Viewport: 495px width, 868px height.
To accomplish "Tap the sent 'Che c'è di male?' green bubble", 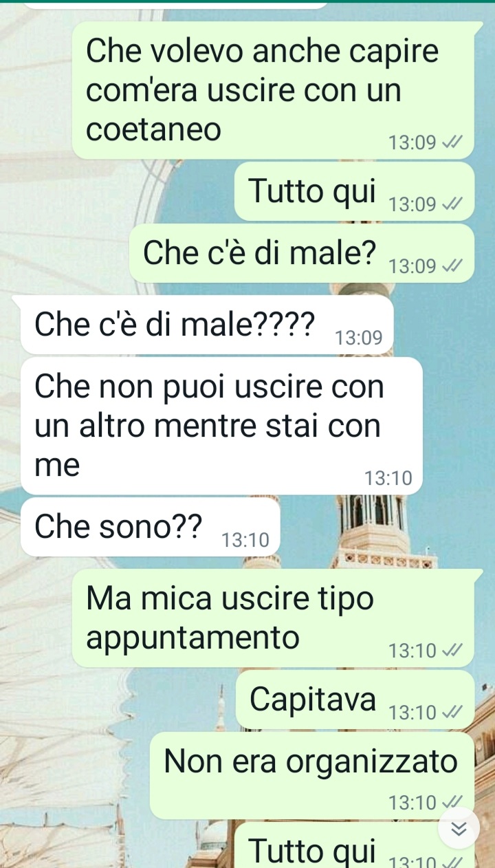I will (x=302, y=253).
